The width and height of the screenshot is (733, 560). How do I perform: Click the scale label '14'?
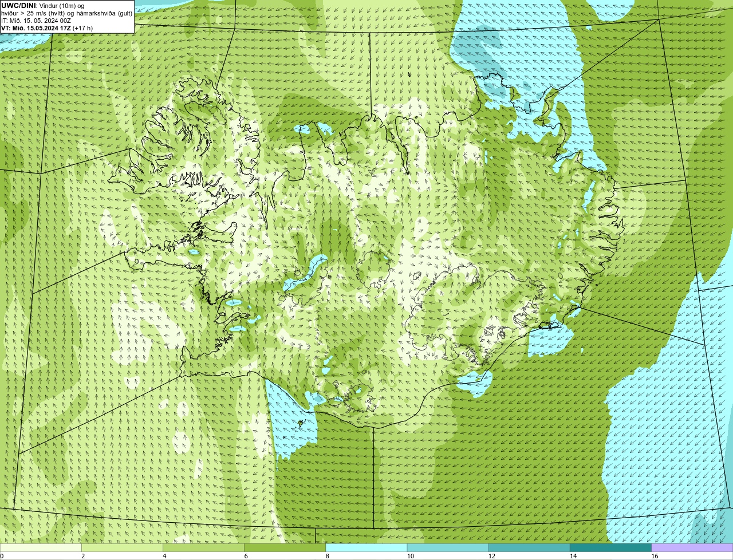(573, 556)
